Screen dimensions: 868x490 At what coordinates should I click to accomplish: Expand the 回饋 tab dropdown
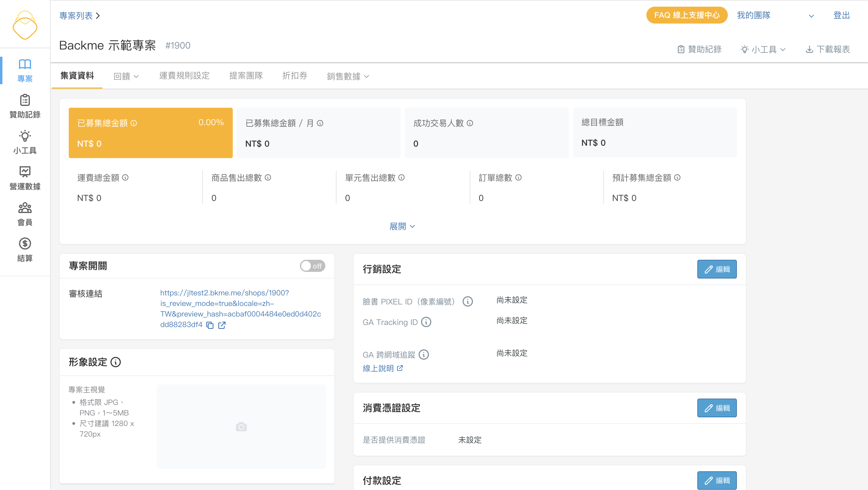[126, 76]
